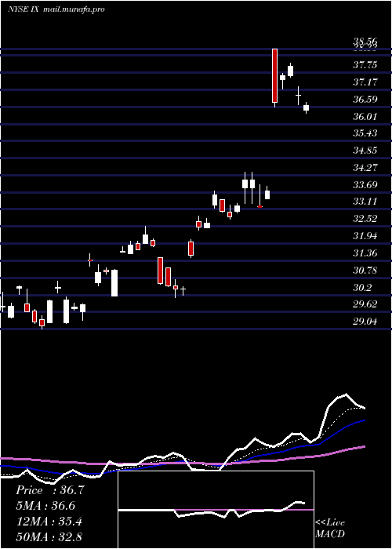The image size is (392, 549).
Task: Click the last white candlestick near 36.59
Action: (307, 107)
